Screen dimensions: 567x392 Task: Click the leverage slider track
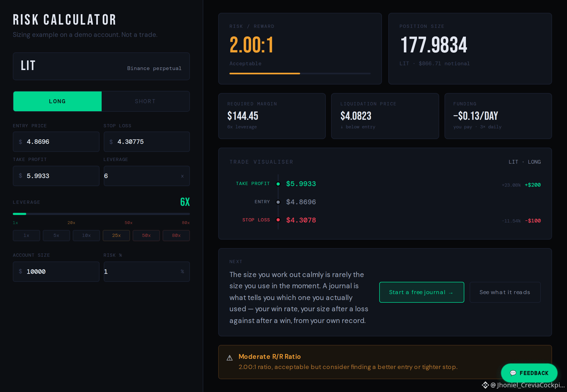[x=101, y=214]
